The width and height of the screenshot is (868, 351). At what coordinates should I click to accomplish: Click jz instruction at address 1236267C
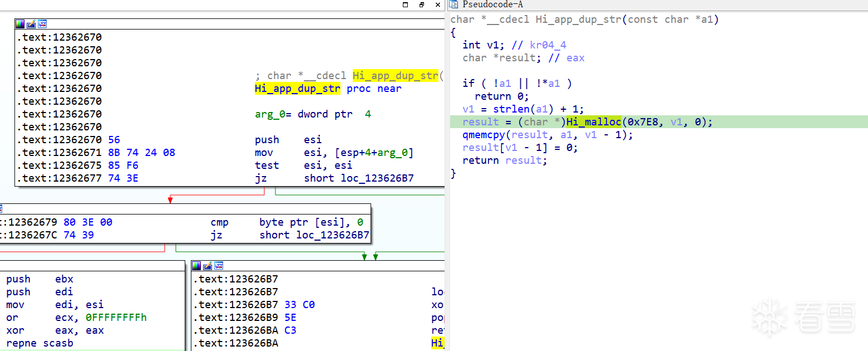(x=290, y=235)
